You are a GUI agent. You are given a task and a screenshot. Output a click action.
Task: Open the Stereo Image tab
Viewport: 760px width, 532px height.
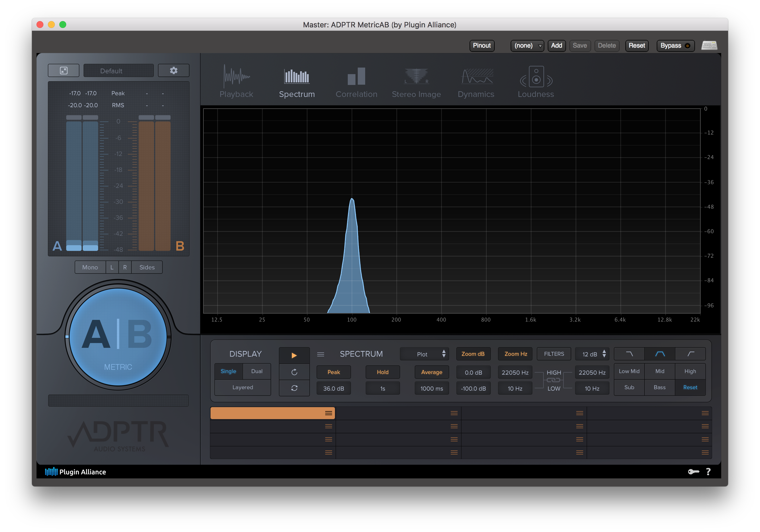[417, 83]
